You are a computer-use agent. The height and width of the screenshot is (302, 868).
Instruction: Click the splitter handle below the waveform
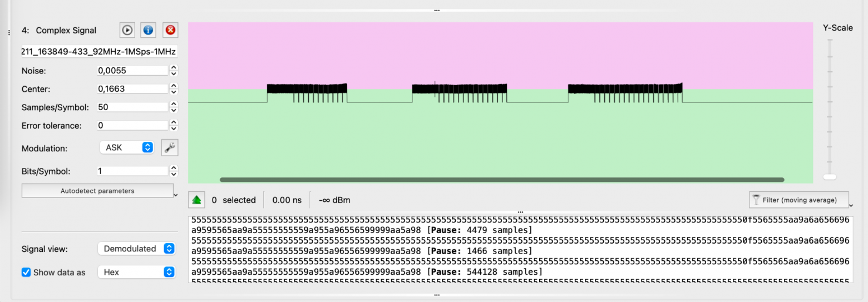coord(520,211)
